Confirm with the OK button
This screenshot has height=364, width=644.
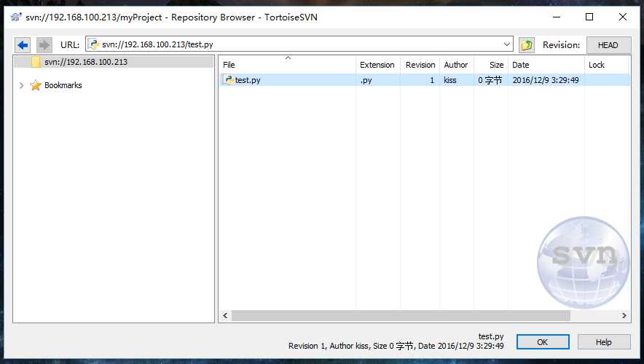pyautogui.click(x=543, y=342)
